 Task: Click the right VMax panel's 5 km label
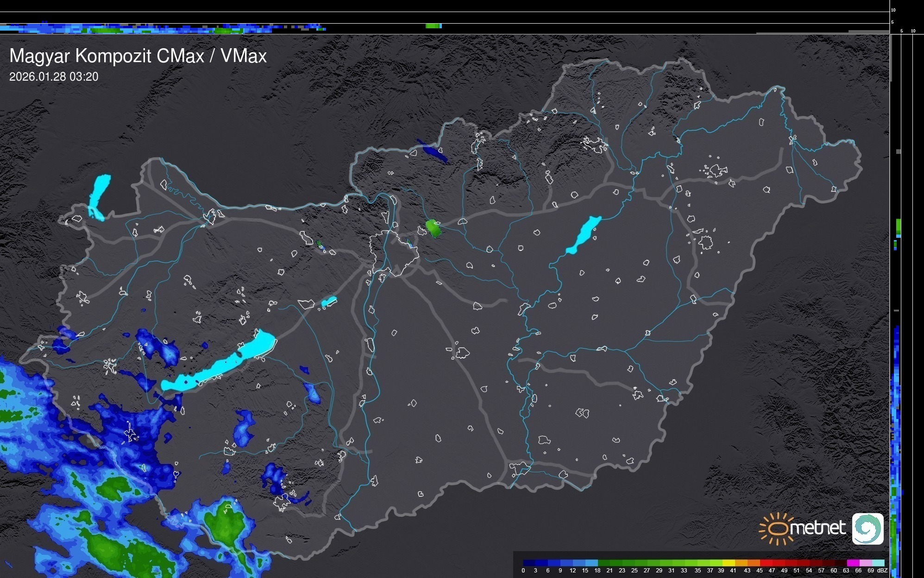pos(901,31)
